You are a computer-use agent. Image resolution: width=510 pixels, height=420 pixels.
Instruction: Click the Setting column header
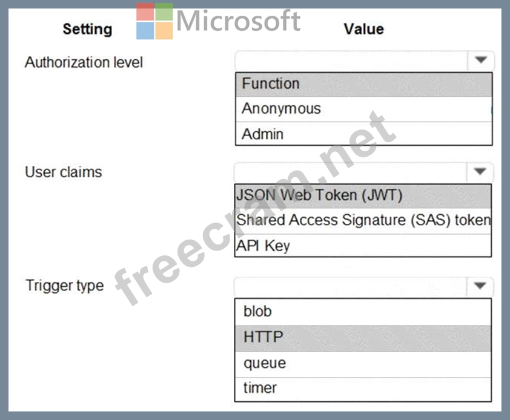click(87, 29)
